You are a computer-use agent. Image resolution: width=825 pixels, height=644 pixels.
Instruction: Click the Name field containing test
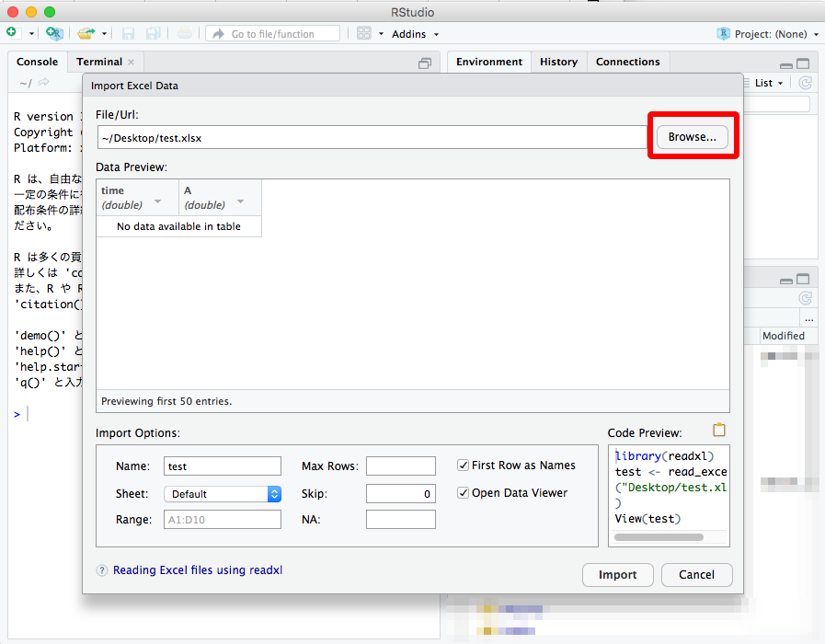[223, 466]
